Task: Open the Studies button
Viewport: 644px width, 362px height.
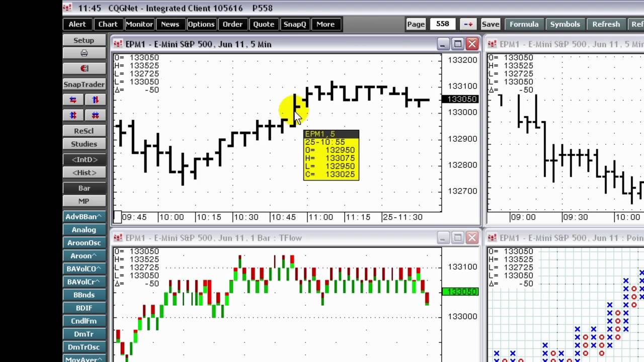Action: (84, 144)
